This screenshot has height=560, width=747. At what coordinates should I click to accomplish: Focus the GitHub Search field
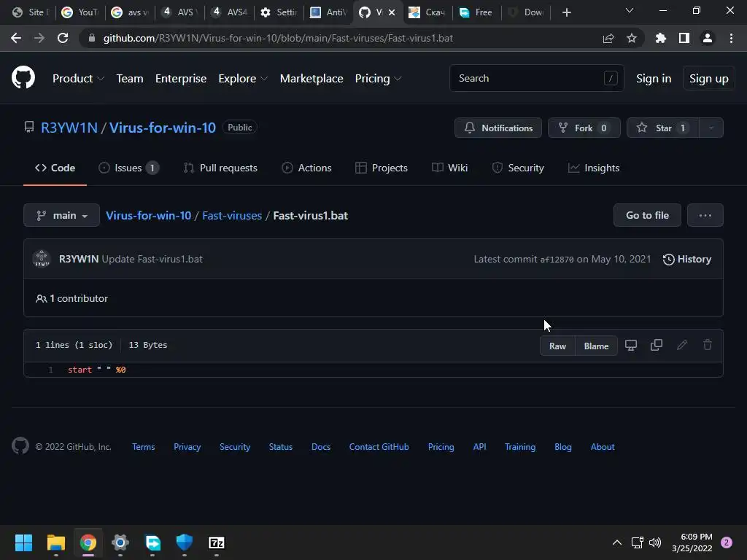[x=536, y=78]
